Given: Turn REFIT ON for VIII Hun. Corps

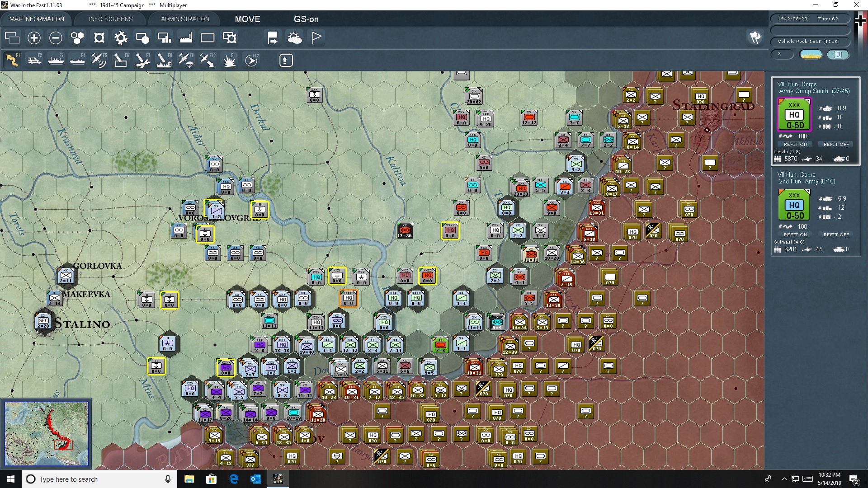Looking at the screenshot, I should pyautogui.click(x=795, y=144).
